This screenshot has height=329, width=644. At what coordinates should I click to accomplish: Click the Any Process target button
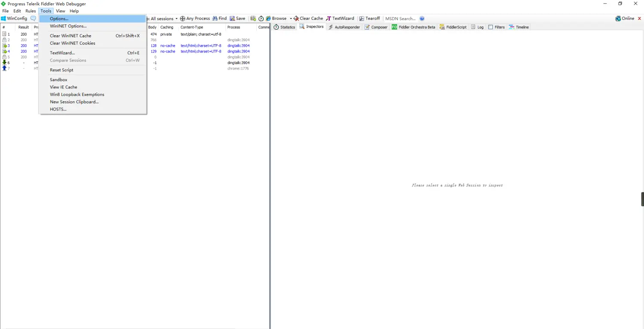[x=195, y=18]
